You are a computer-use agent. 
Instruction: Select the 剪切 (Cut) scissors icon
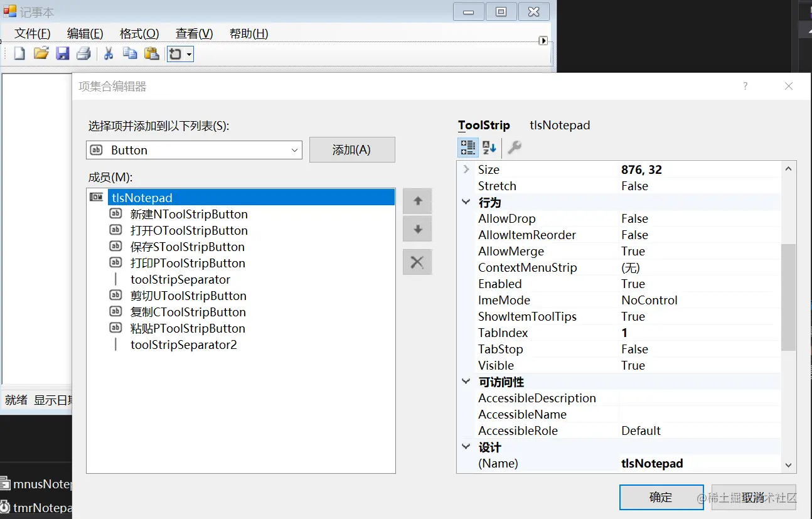click(x=108, y=53)
